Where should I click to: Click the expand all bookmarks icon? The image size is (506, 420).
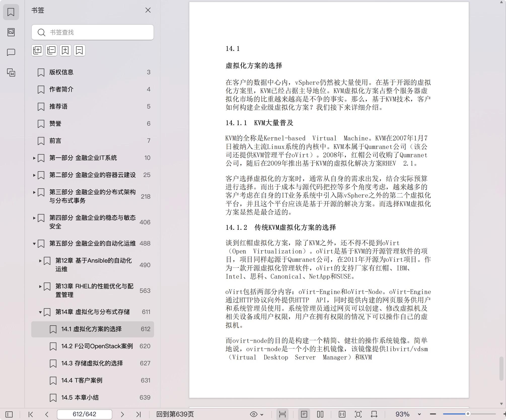tap(37, 50)
